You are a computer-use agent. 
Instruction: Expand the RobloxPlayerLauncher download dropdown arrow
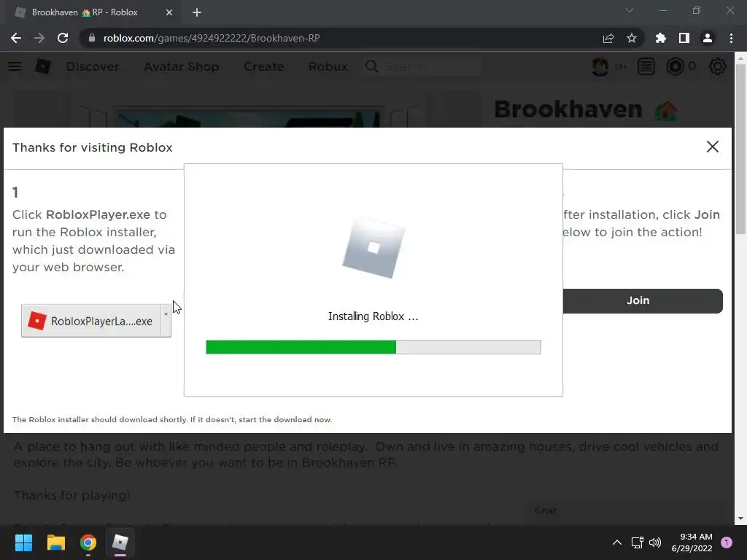point(166,321)
